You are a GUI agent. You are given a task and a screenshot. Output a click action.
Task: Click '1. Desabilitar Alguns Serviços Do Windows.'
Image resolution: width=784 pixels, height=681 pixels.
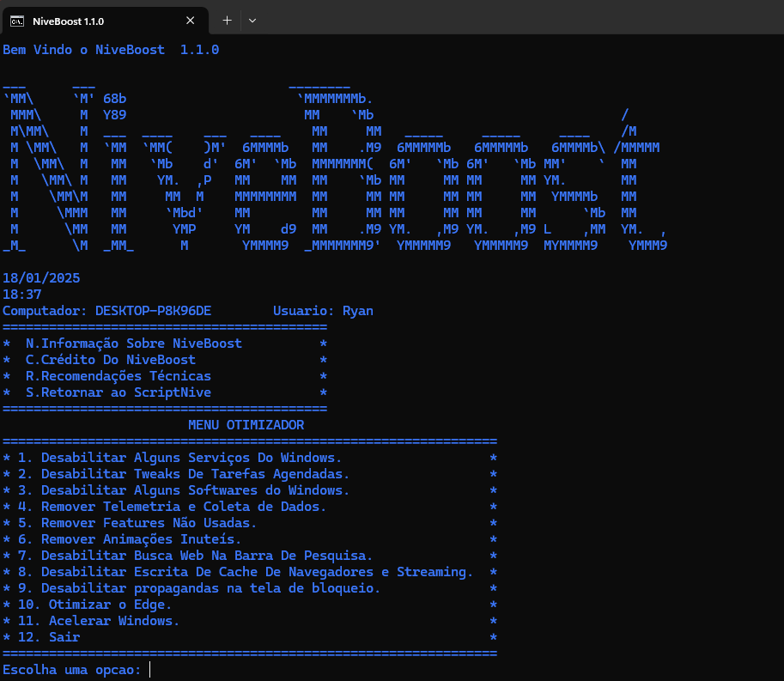point(180,458)
